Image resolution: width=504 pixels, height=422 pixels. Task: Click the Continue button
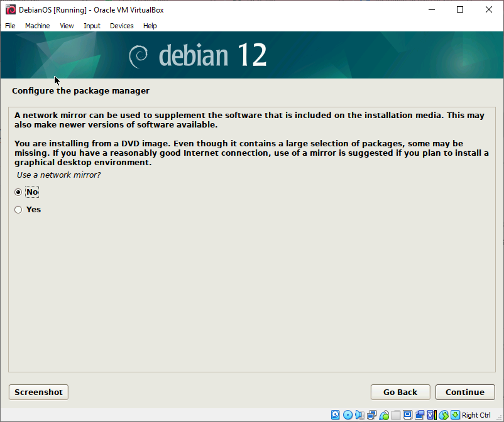(465, 392)
